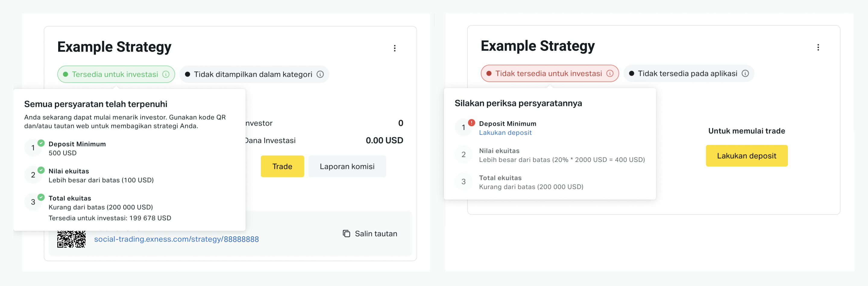The height and width of the screenshot is (286, 868).
Task: Click the Tidak tersedia pada aplikasi badge
Action: tap(688, 73)
